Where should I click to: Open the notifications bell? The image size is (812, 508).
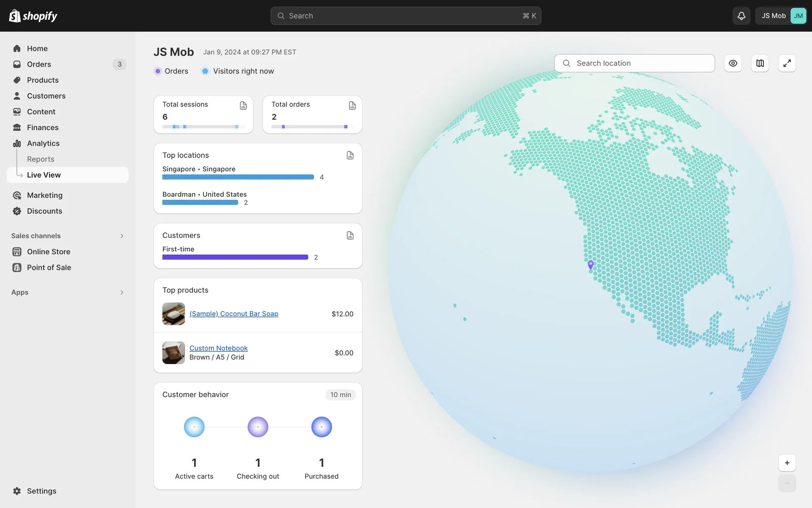tap(741, 16)
